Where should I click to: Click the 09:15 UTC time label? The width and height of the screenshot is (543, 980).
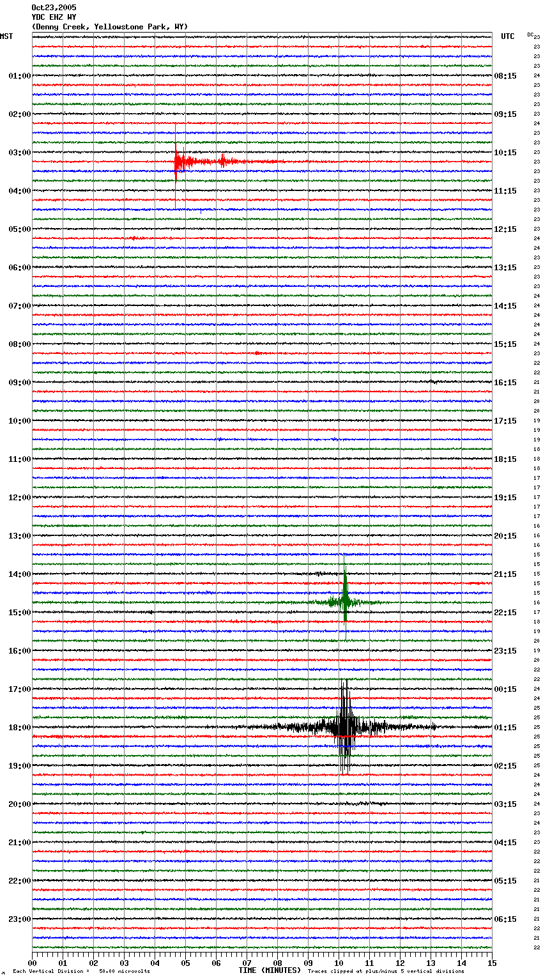pyautogui.click(x=505, y=114)
